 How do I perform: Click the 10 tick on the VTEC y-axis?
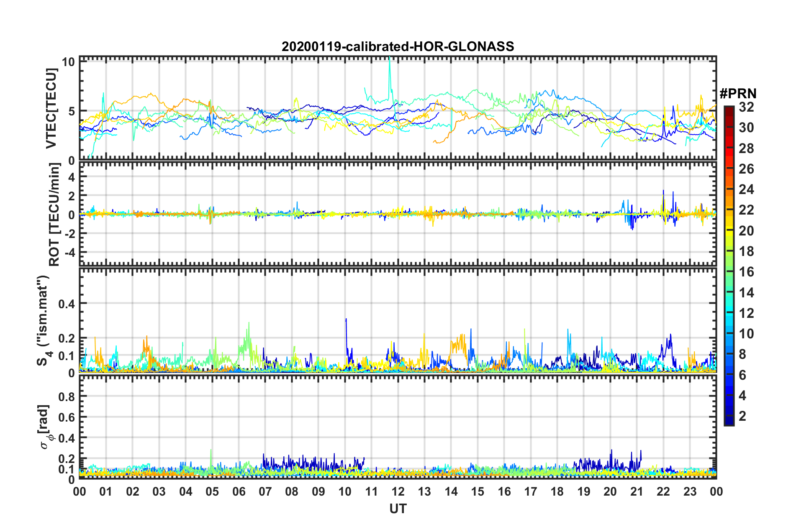click(x=68, y=62)
